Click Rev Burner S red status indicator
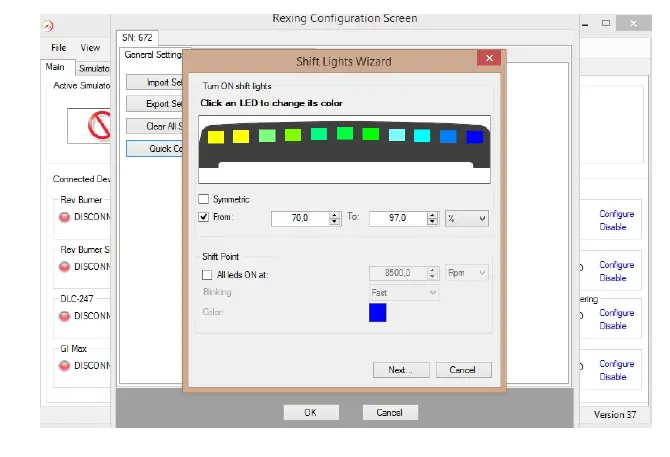670x457 pixels. 65,267
